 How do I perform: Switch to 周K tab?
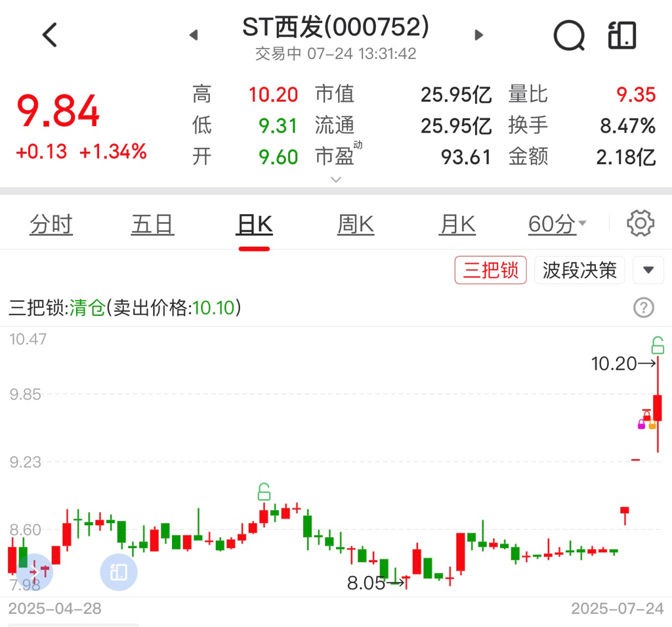(x=356, y=224)
